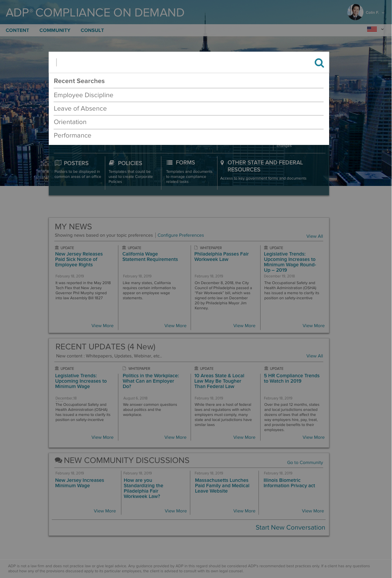This screenshot has height=578, width=392.
Task: Select recent search Orientation
Action: (x=189, y=122)
